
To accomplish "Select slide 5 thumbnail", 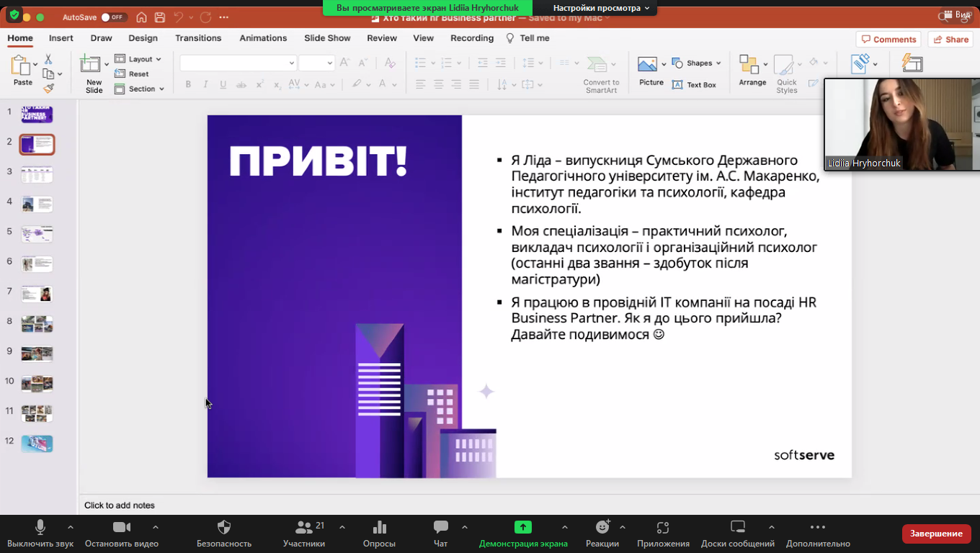I will pos(37,234).
